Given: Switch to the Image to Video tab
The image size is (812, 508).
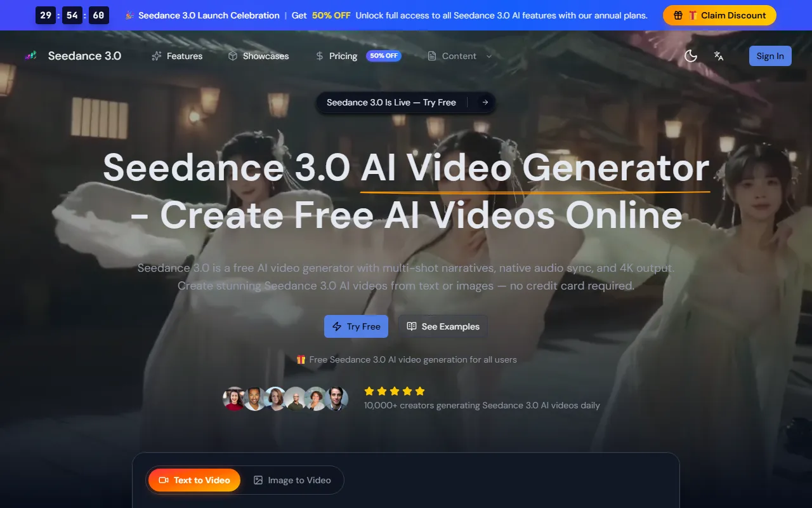Looking at the screenshot, I should (x=292, y=480).
